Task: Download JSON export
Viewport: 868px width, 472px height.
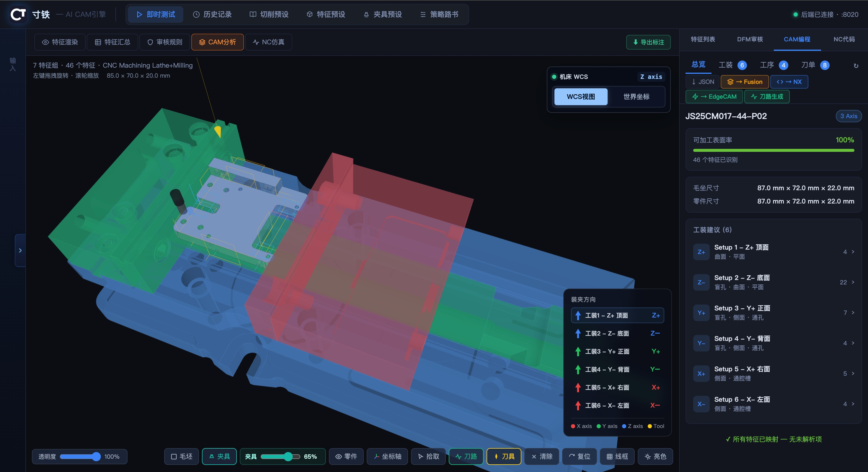Action: coord(703,82)
